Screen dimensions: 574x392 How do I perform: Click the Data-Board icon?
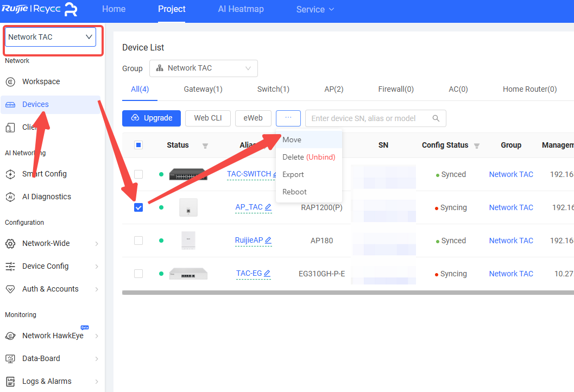click(11, 359)
